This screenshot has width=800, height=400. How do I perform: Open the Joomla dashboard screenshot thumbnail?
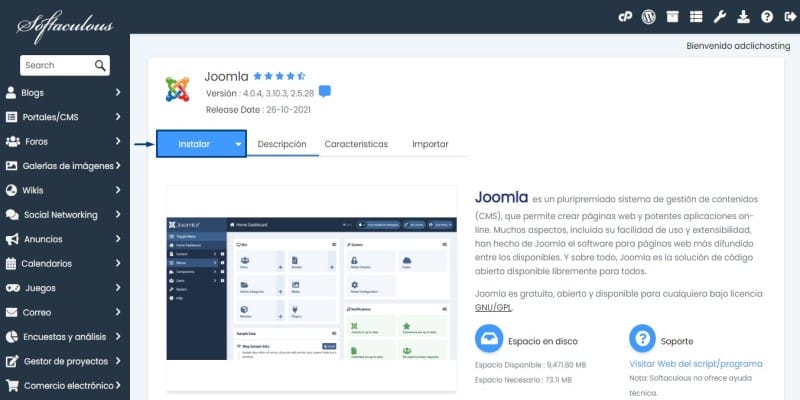tap(312, 288)
